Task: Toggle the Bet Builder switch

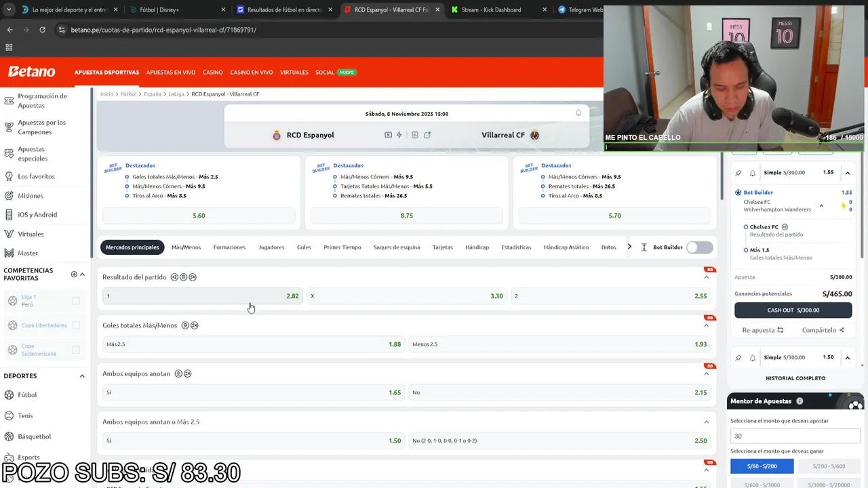Action: [x=699, y=247]
